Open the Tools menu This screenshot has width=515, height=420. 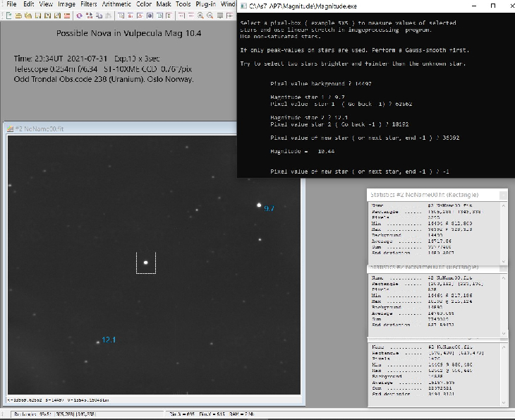point(183,4)
